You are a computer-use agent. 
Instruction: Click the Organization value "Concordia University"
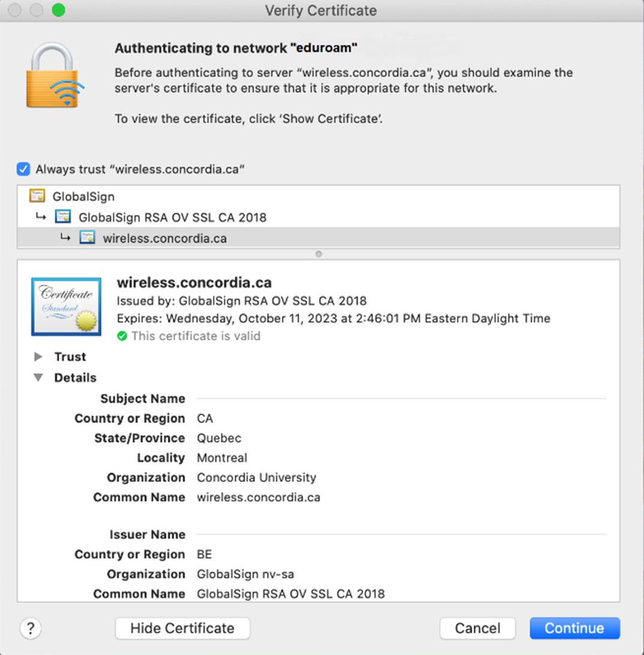(x=257, y=478)
